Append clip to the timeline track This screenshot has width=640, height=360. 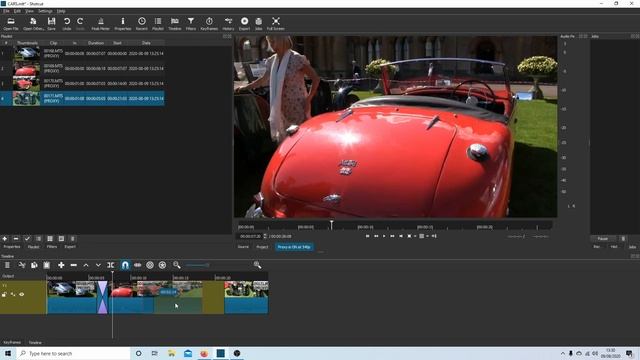61,265
